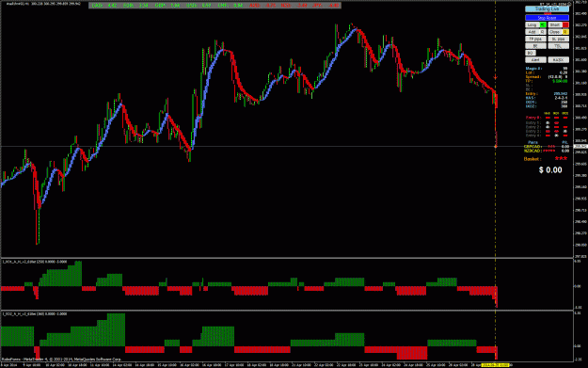Click the red arrow marker above the last candle
The height and width of the screenshot is (368, 588).
[496, 77]
